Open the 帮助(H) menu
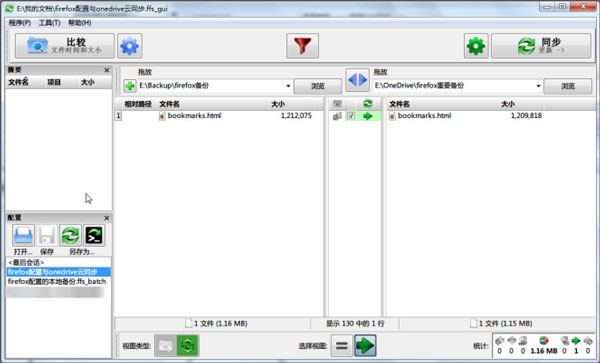600x363 pixels. 80,23
